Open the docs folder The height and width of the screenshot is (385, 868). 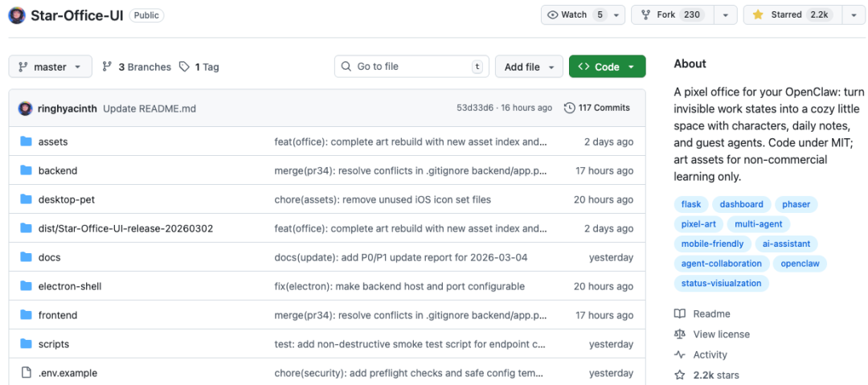(x=49, y=257)
